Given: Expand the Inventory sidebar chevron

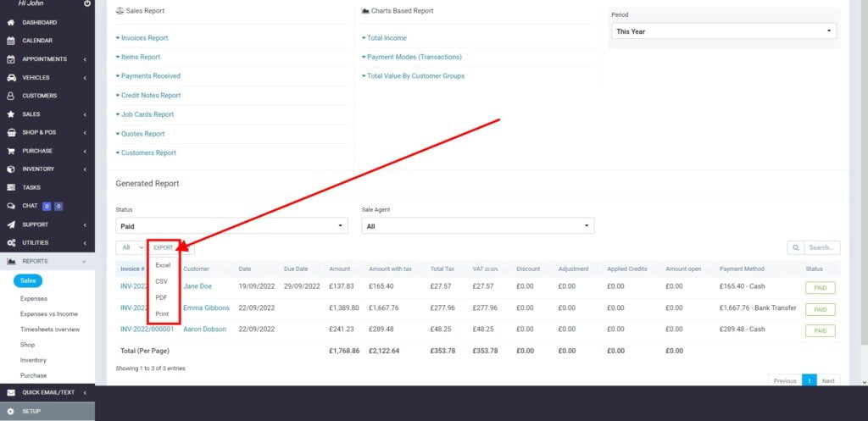Looking at the screenshot, I should (x=85, y=169).
